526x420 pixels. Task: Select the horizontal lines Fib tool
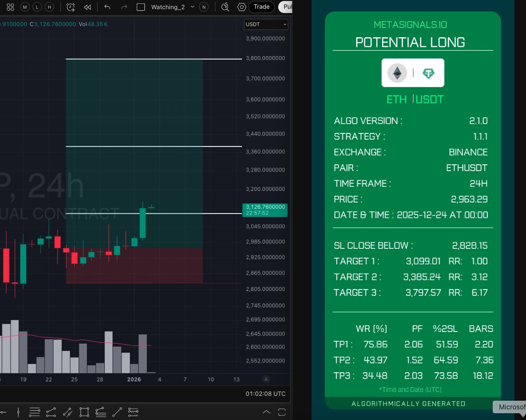coord(35,412)
